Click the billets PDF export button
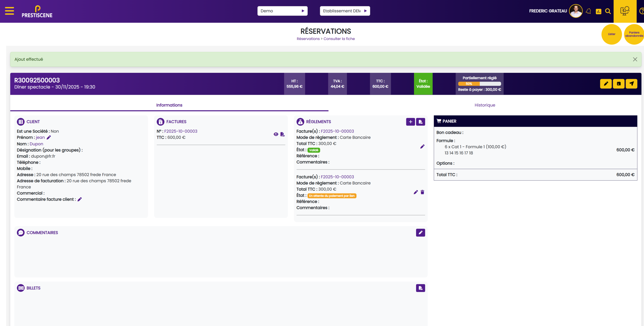The width and height of the screenshot is (644, 326). (420, 288)
